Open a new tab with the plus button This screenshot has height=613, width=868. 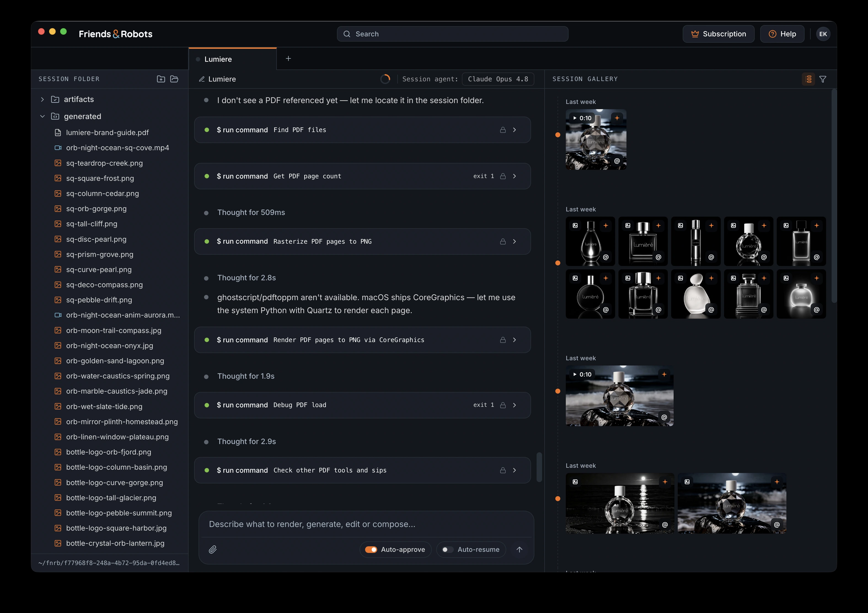[288, 59]
